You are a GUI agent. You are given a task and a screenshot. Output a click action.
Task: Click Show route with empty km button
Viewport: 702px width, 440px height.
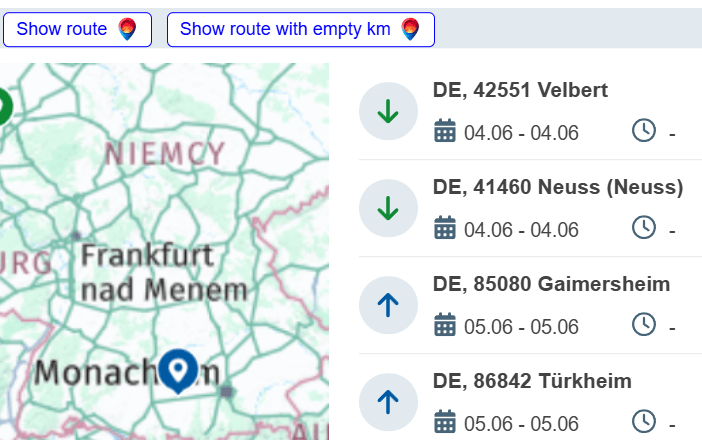pyautogui.click(x=300, y=29)
